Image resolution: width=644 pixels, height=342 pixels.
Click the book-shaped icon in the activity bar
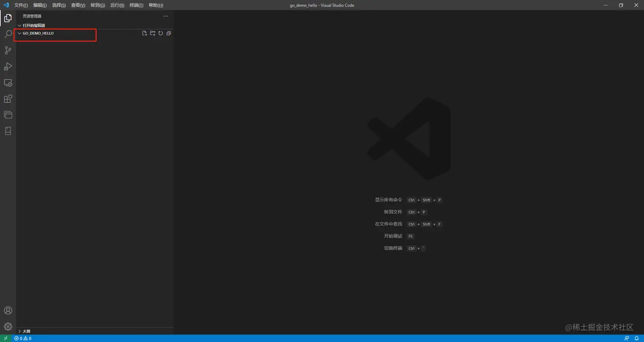8,131
